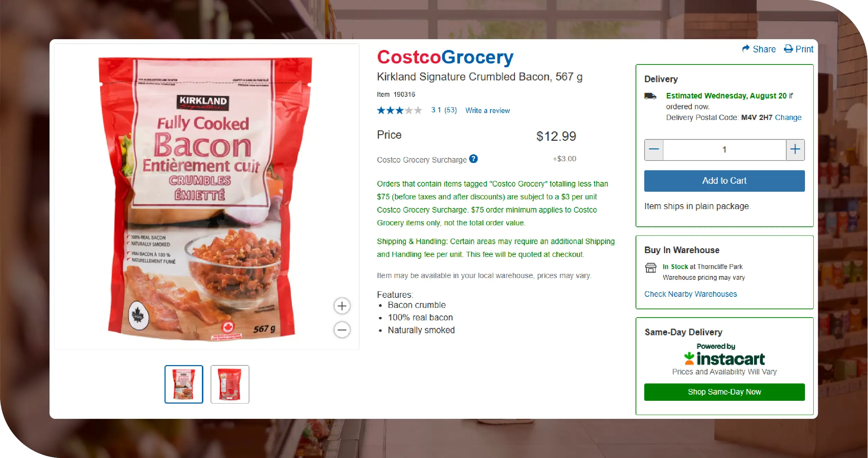The image size is (868, 458).
Task: Click the warehouse store icon
Action: 650,268
